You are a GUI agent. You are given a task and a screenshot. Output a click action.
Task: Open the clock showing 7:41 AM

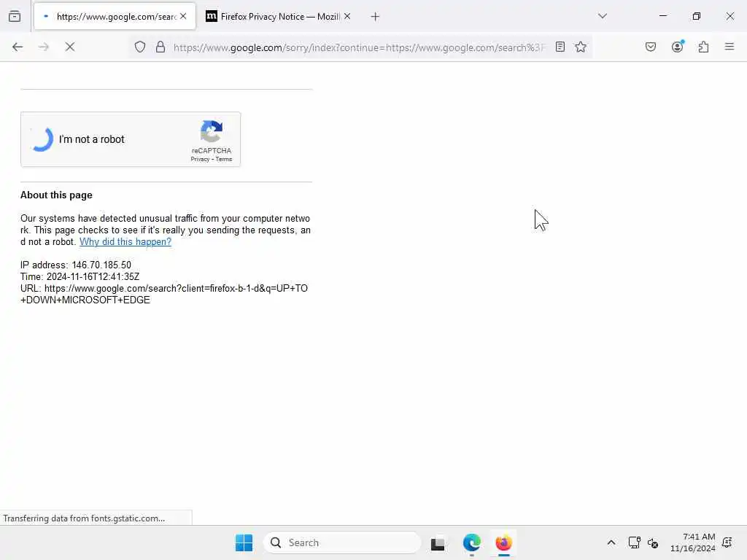pos(693,542)
